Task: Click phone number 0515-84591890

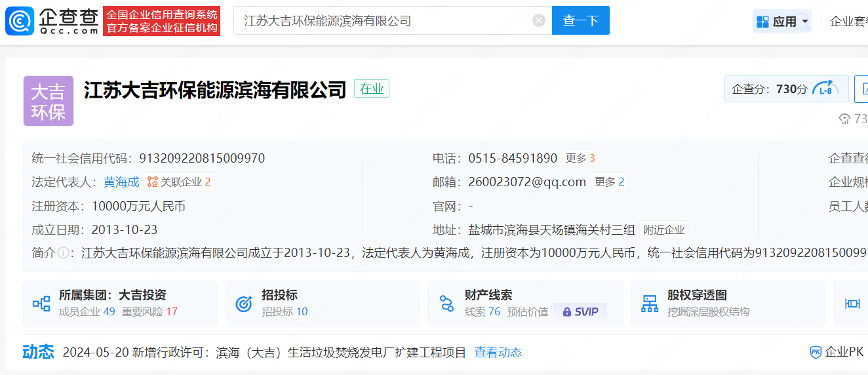Action: point(513,159)
